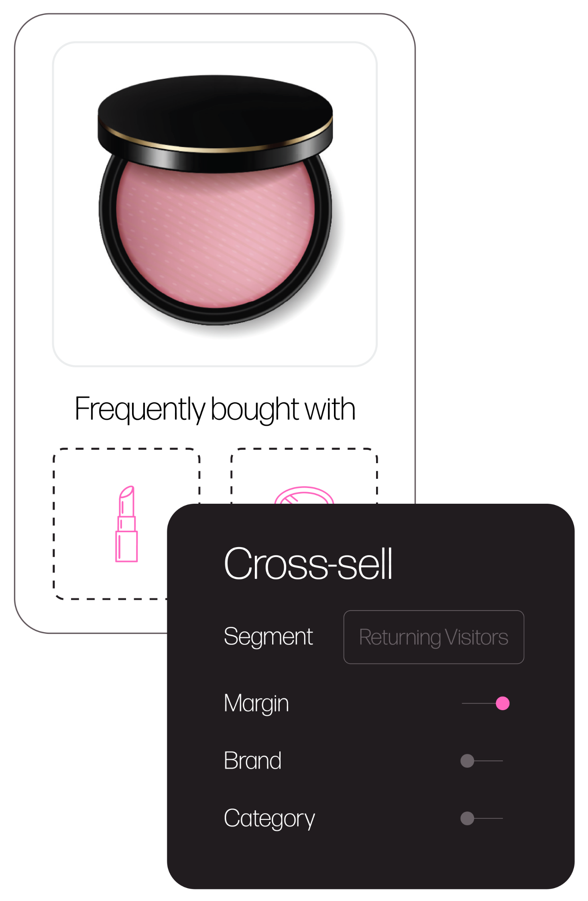Enable the Category toggle
The image size is (588, 901).
482,818
